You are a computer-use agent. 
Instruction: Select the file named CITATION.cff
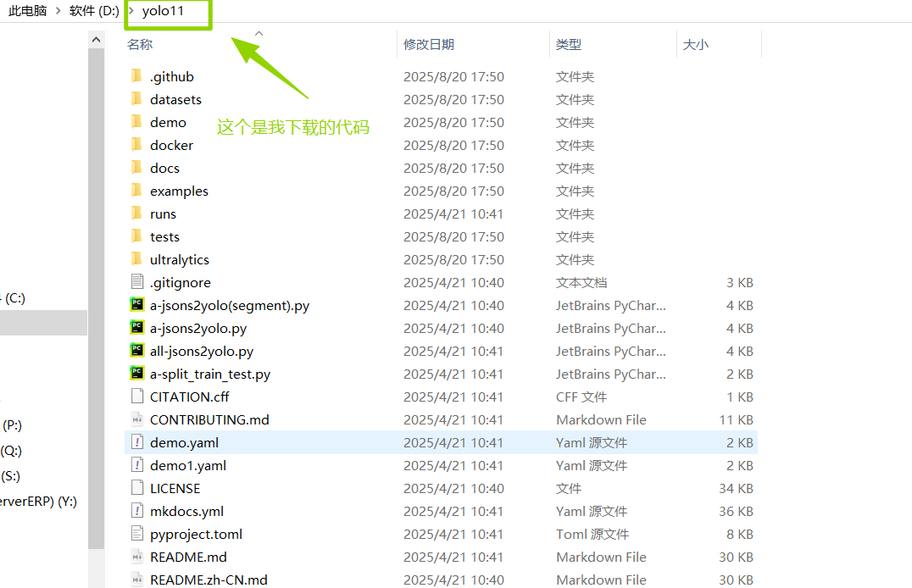tap(190, 397)
